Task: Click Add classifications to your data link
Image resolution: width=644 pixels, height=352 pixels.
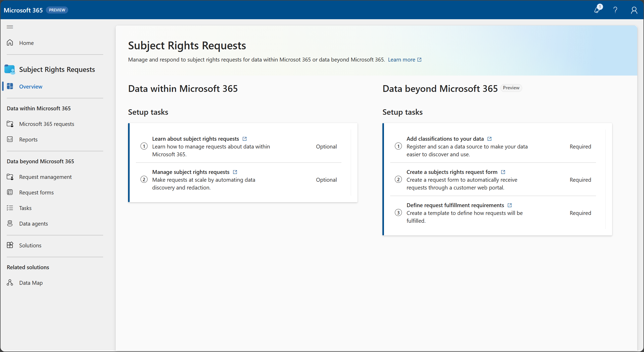Action: (445, 138)
